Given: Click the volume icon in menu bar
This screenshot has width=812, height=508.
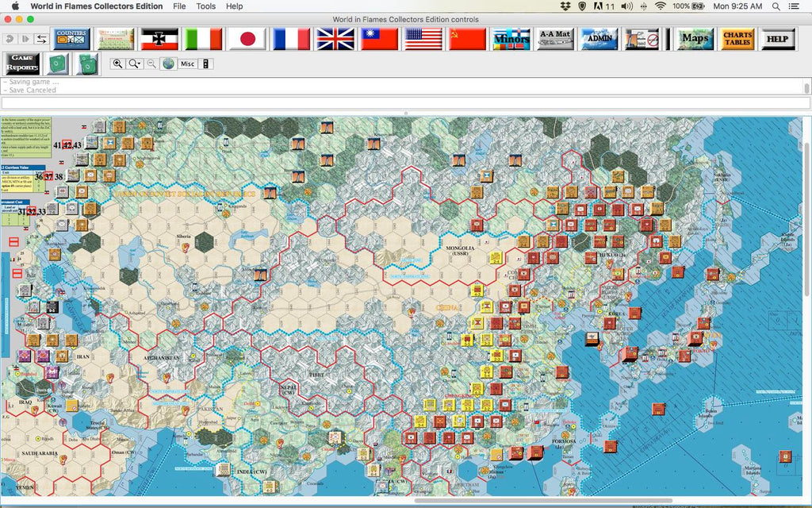Looking at the screenshot, I should point(626,6).
